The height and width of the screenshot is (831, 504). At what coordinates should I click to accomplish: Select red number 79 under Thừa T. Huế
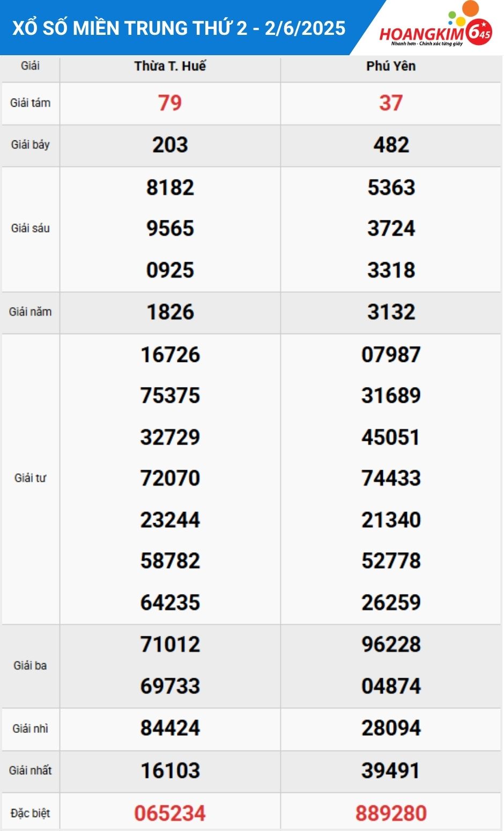pyautogui.click(x=170, y=103)
